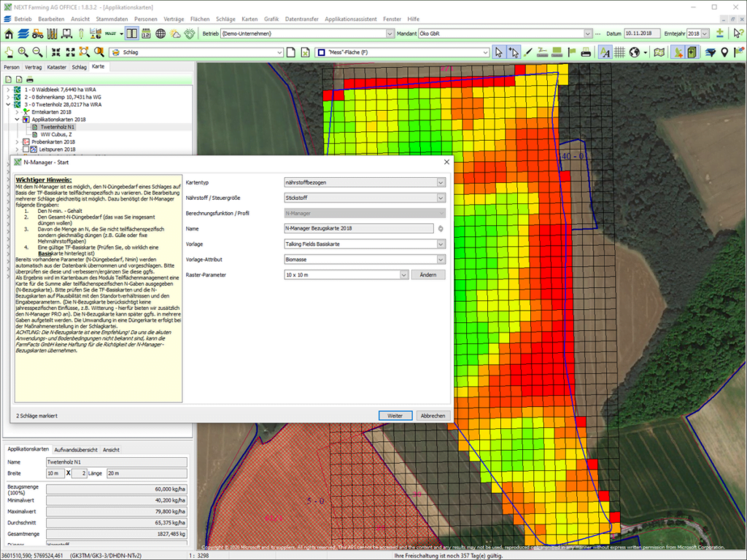Click the print icon in the Karte panel
Screen dimensions: 747x560
29,79
